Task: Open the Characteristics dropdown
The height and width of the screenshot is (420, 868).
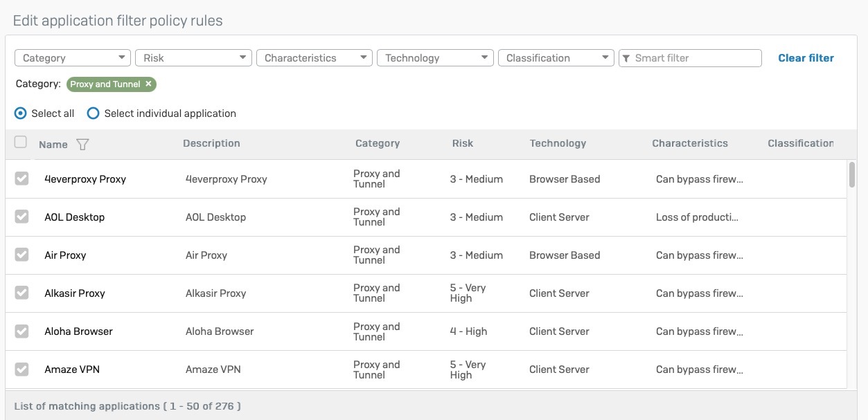Action: (x=315, y=58)
